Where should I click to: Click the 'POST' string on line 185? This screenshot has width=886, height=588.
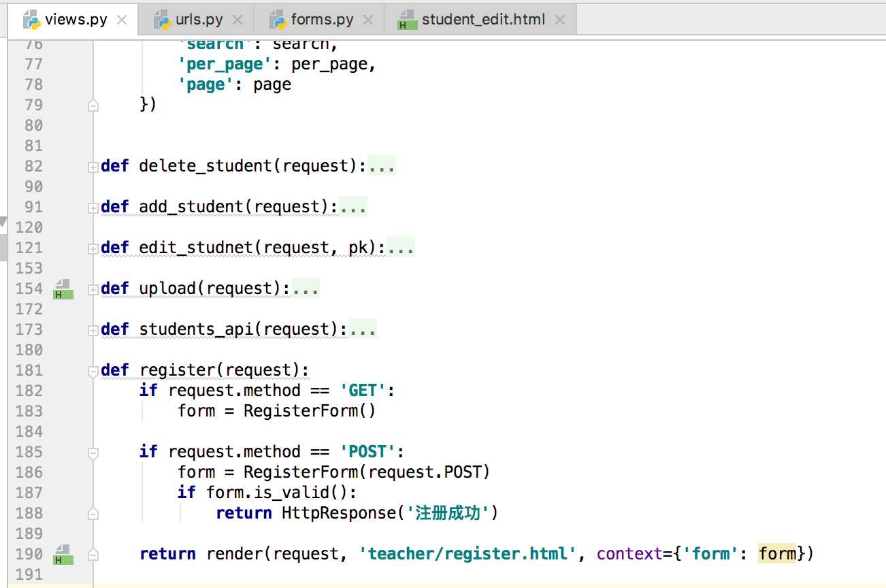click(x=367, y=452)
